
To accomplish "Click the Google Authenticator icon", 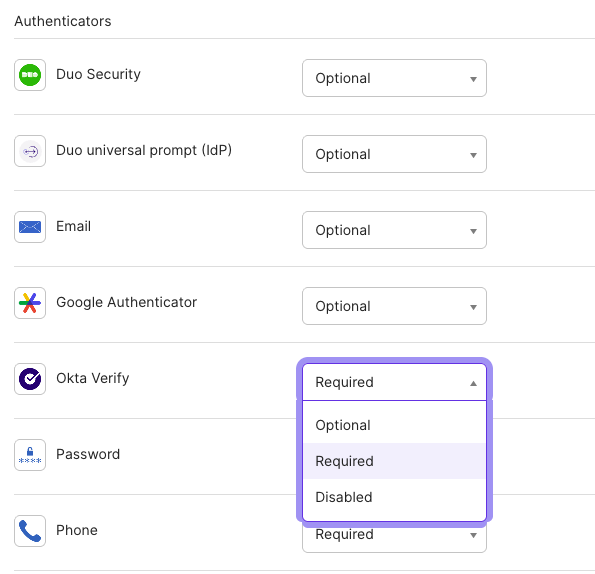I will (30, 303).
